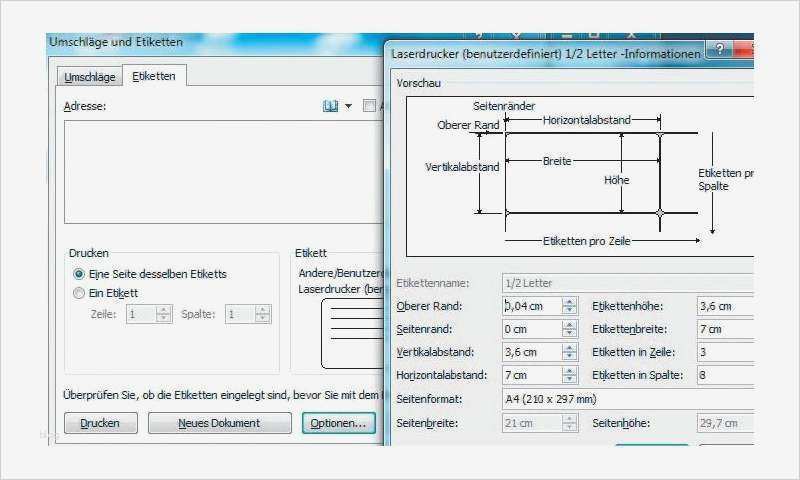Click the Laserdrucker dialog title bar
The width and height of the screenshot is (800, 480).
point(546,54)
